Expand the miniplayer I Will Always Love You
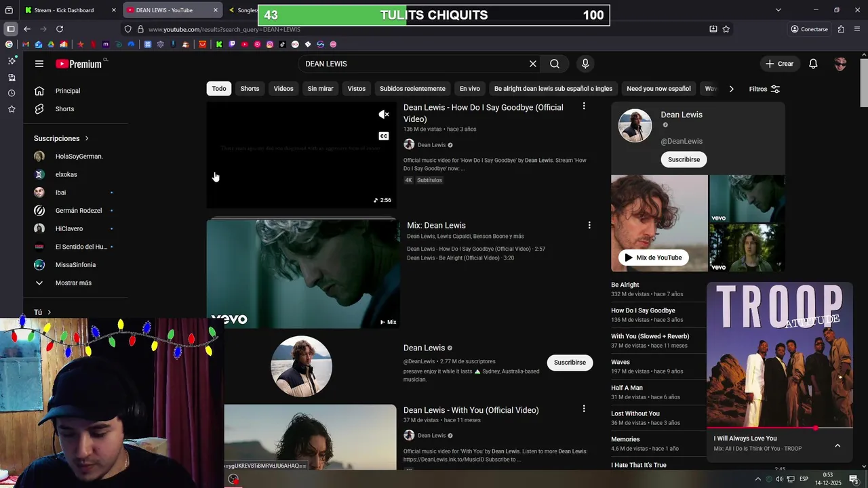The width and height of the screenshot is (868, 488). [837, 445]
